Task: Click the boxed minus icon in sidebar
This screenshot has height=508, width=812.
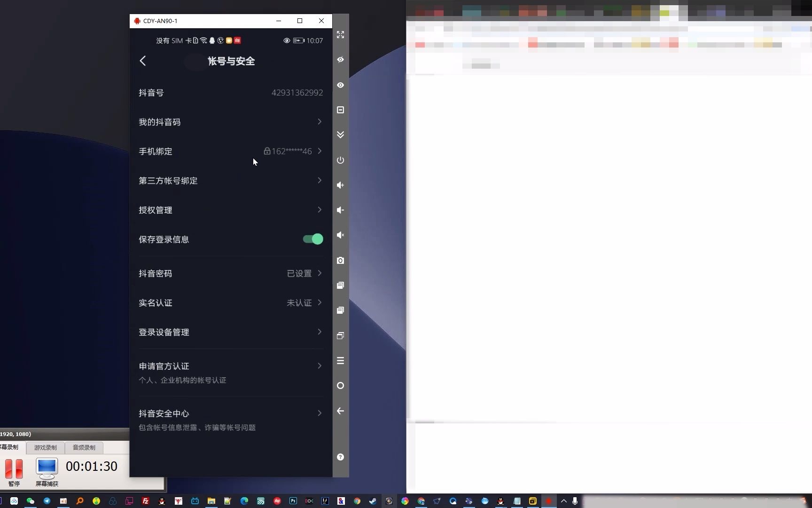Action: point(341,110)
